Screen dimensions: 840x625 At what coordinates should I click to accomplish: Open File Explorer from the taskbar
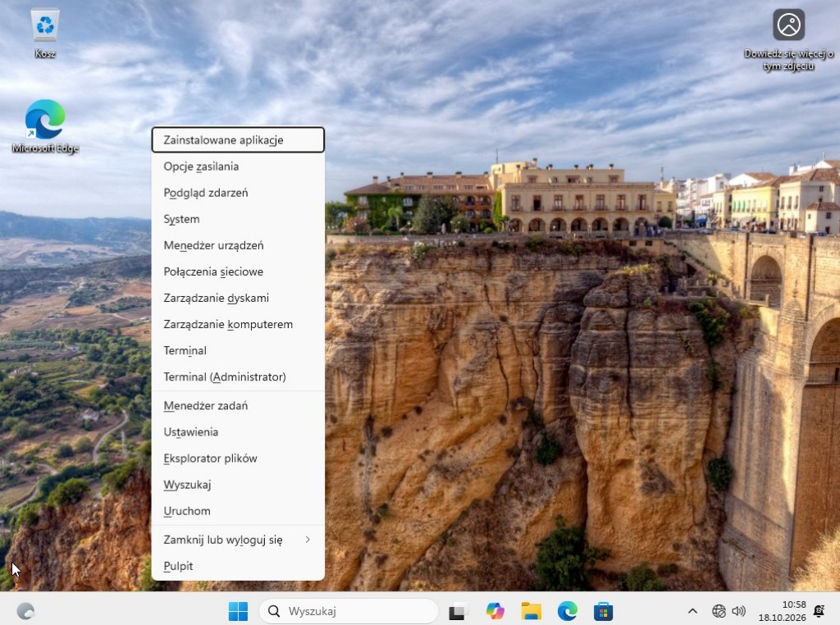[531, 611]
